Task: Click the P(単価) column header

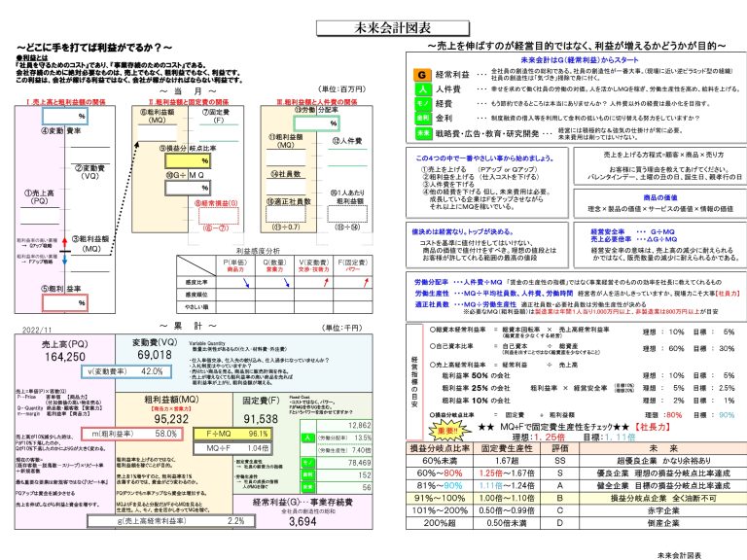Action: [x=234, y=265]
